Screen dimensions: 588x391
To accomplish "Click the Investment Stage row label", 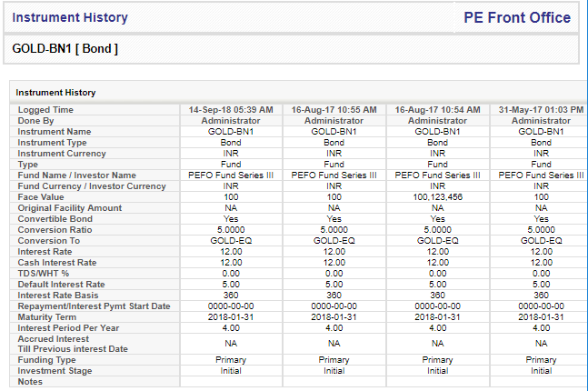I will 55,371.
